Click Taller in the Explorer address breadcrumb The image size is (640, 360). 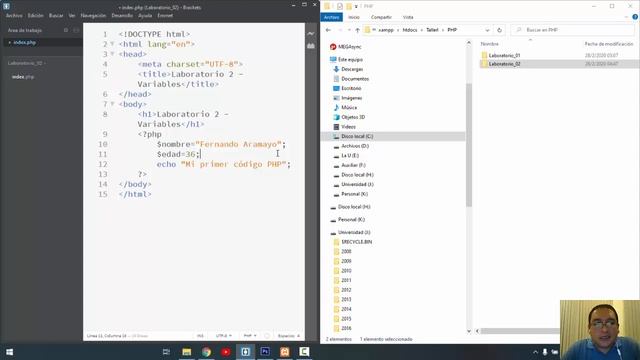432,30
